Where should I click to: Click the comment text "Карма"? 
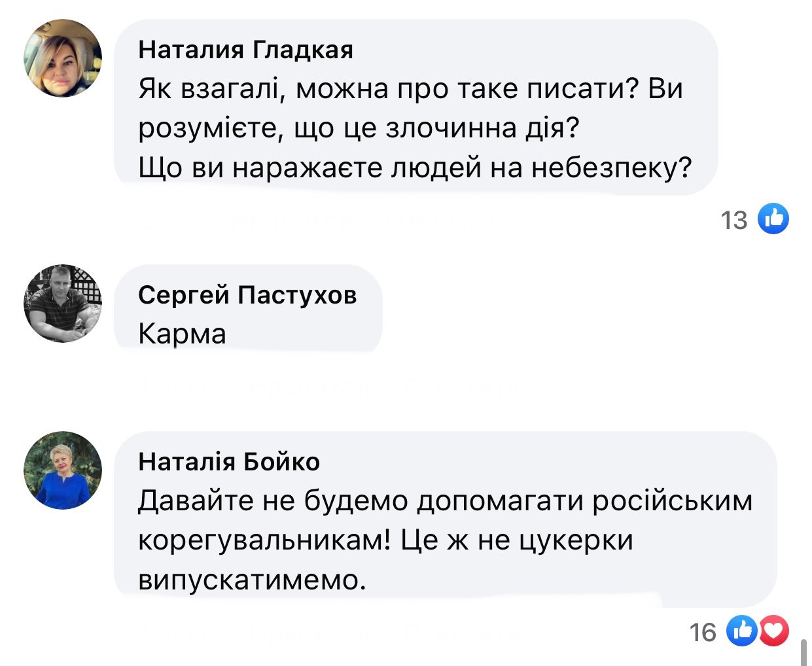point(182,334)
